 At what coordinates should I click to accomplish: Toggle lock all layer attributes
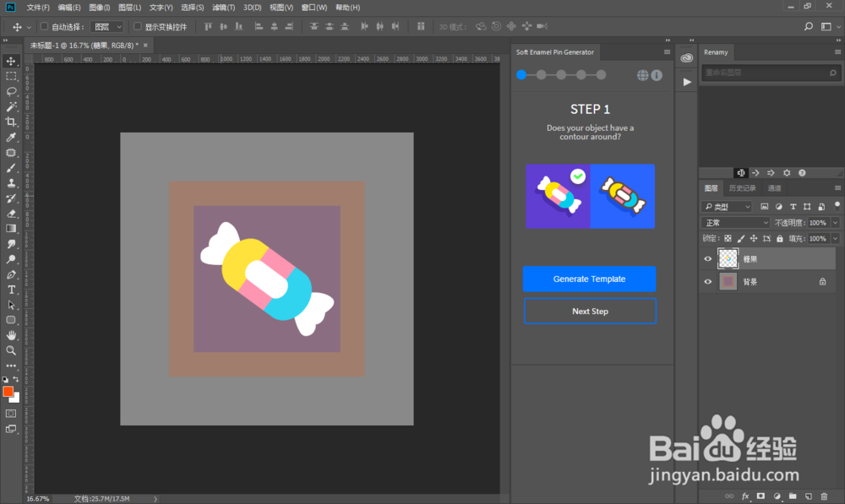(x=780, y=239)
